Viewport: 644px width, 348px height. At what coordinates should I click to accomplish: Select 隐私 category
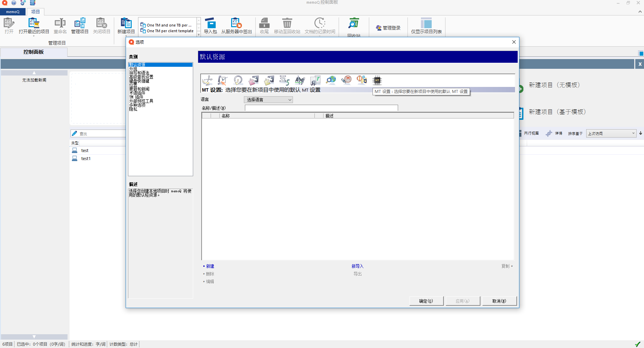pos(133,109)
